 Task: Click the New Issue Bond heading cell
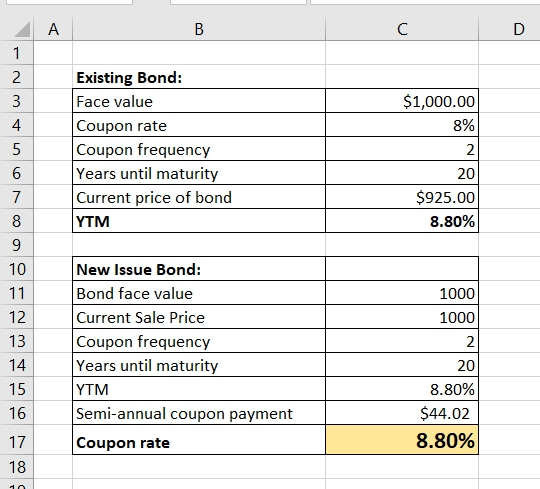(x=199, y=269)
